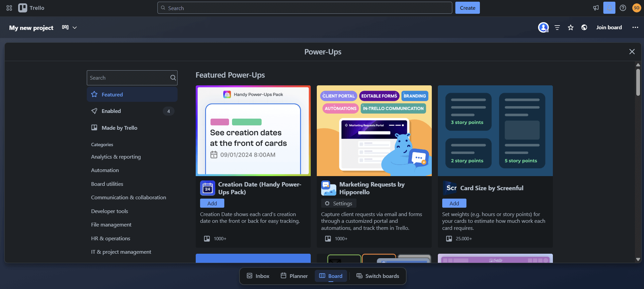Open Automation category
The width and height of the screenshot is (644, 289).
105,170
